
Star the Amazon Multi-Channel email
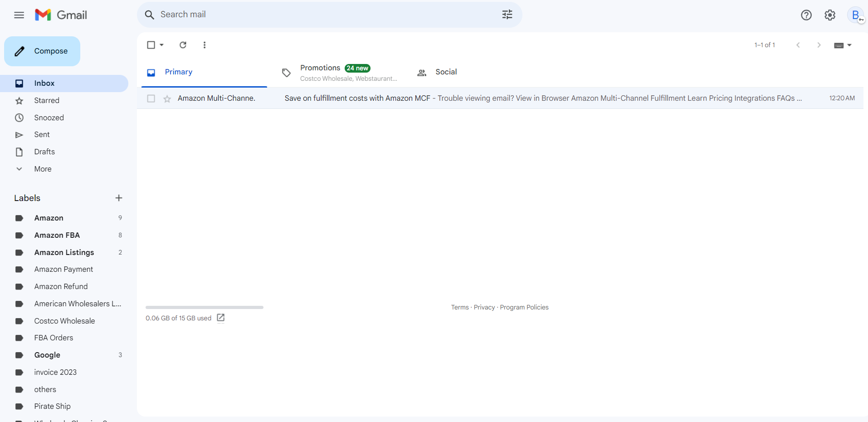pos(167,98)
